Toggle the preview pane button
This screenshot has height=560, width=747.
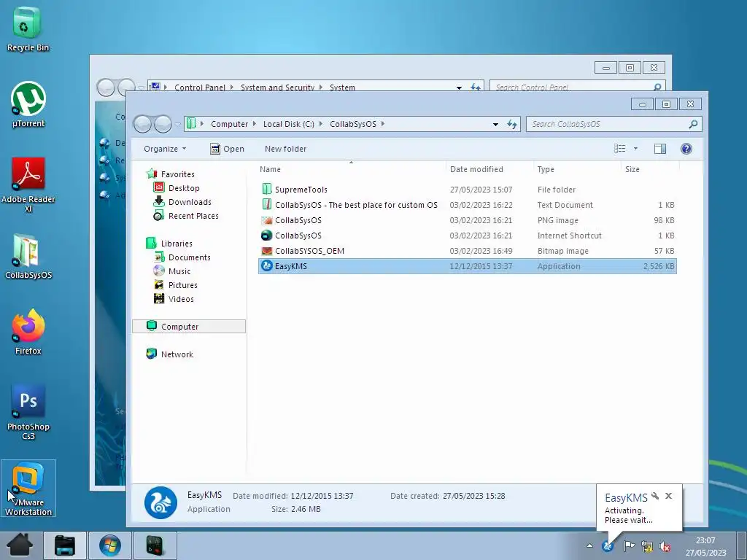pyautogui.click(x=659, y=149)
